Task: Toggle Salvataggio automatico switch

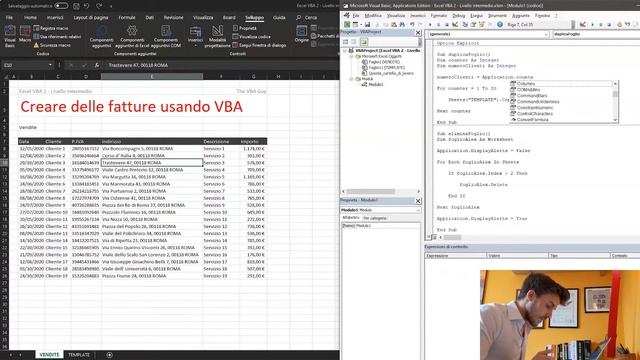Action: [61, 6]
